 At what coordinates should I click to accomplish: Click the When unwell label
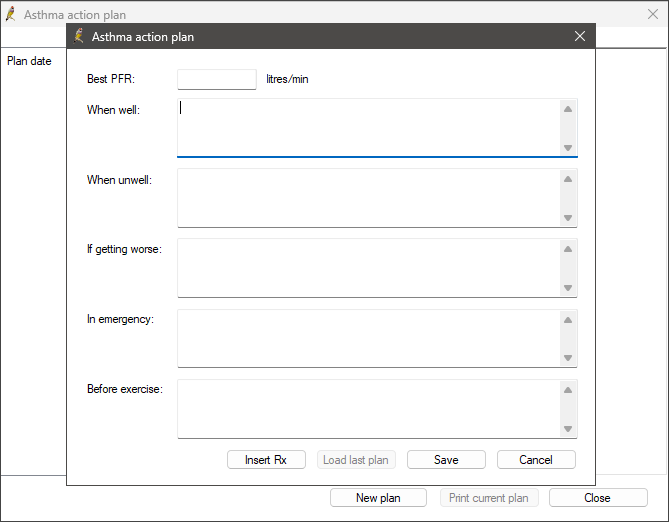click(119, 180)
